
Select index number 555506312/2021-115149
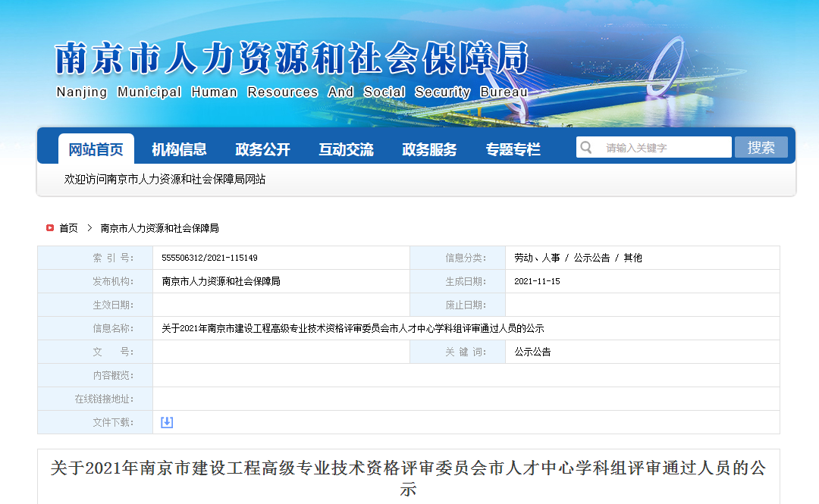pyautogui.click(x=209, y=258)
